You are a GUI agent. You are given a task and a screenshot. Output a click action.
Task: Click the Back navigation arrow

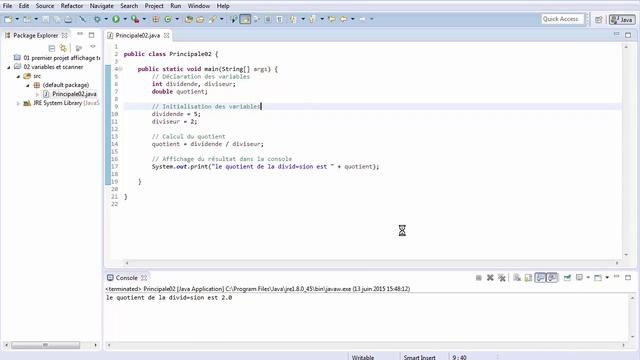[344, 19]
